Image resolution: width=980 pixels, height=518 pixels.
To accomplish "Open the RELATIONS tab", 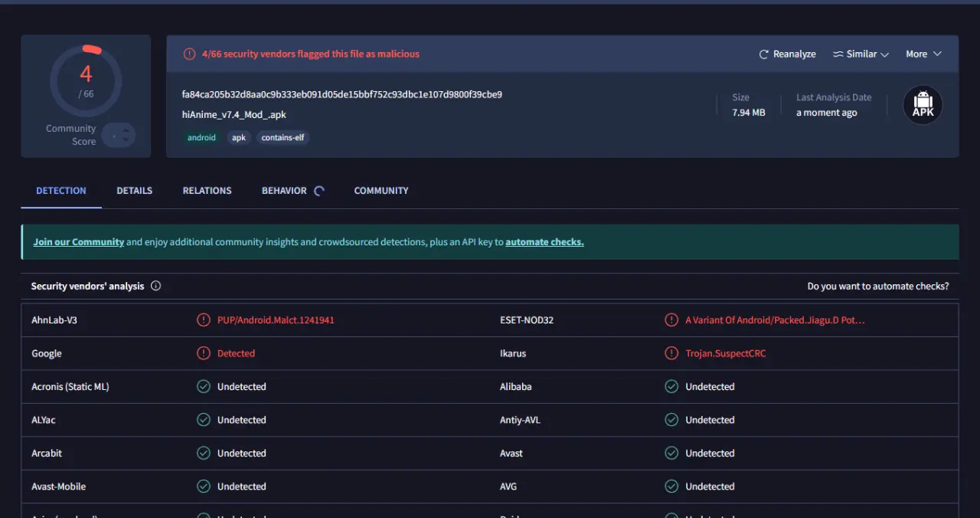I will pyautogui.click(x=207, y=191).
